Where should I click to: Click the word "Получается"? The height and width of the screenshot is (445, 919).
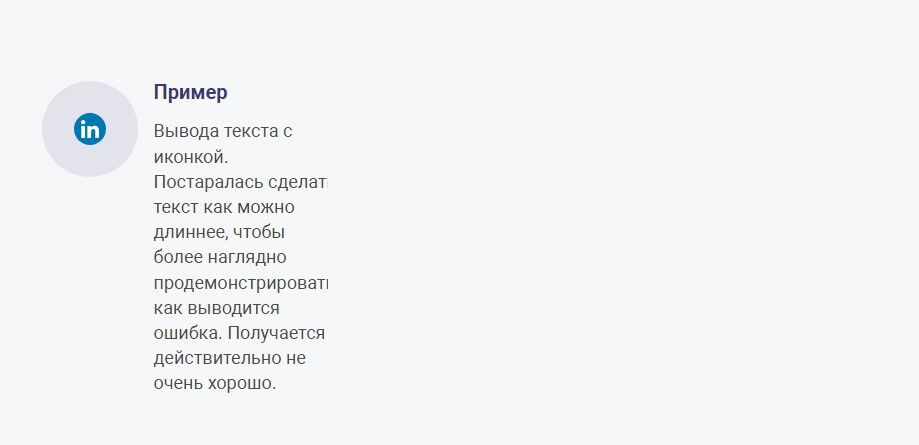[276, 334]
